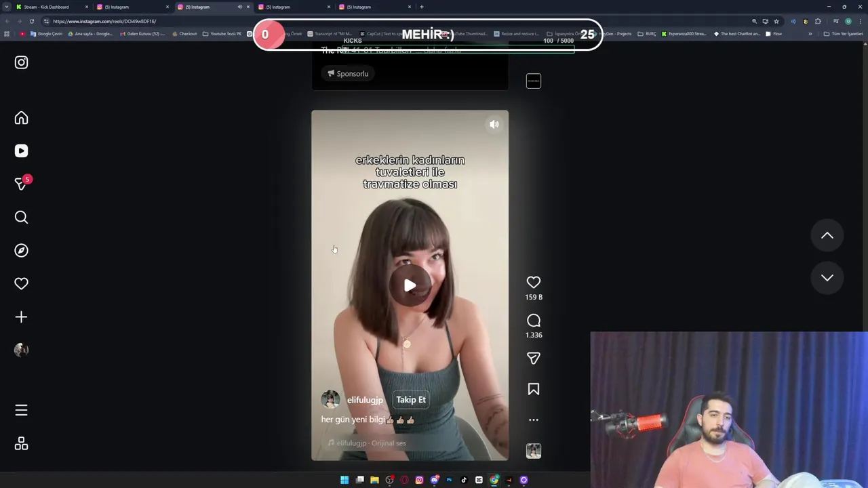Go to next reel with down arrow
The image size is (868, 488).
[827, 277]
